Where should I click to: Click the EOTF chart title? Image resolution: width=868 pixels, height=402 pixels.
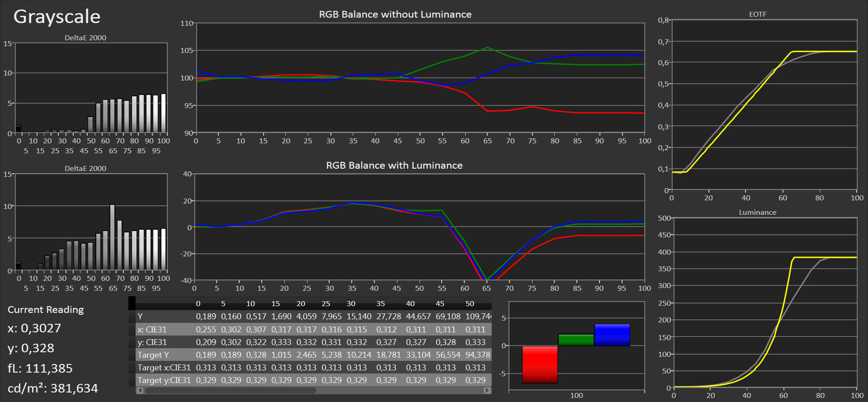coord(758,14)
